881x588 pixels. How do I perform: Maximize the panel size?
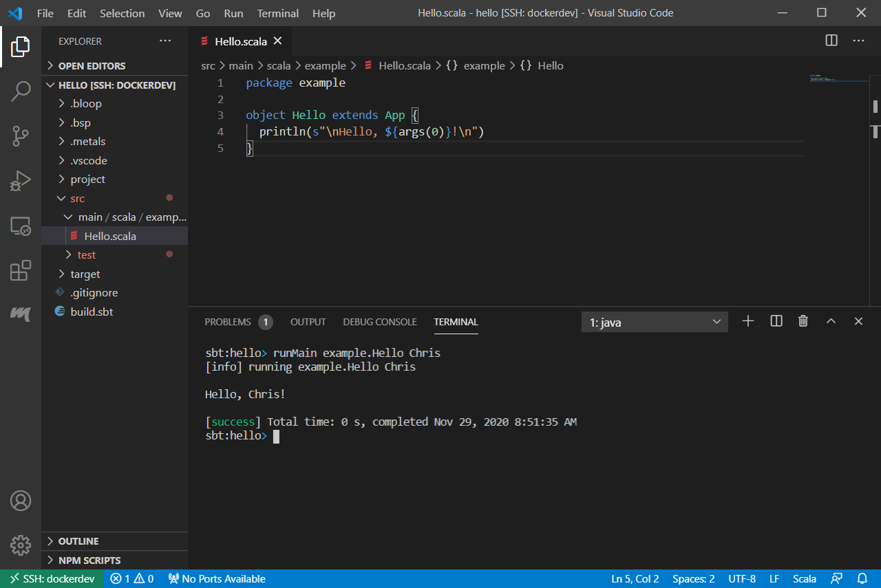(831, 321)
